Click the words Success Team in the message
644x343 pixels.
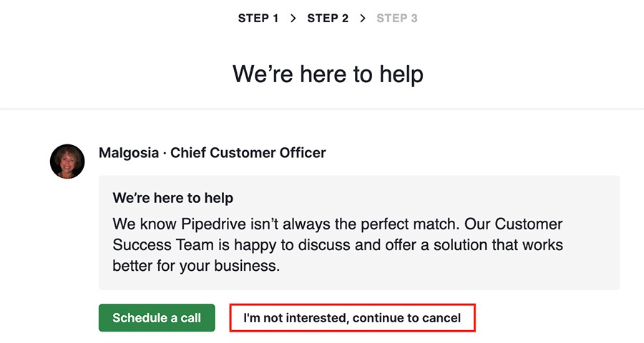click(163, 245)
